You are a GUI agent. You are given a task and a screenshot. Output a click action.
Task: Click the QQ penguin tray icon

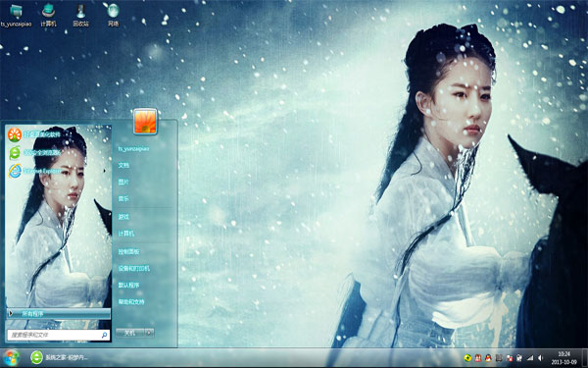(488, 358)
